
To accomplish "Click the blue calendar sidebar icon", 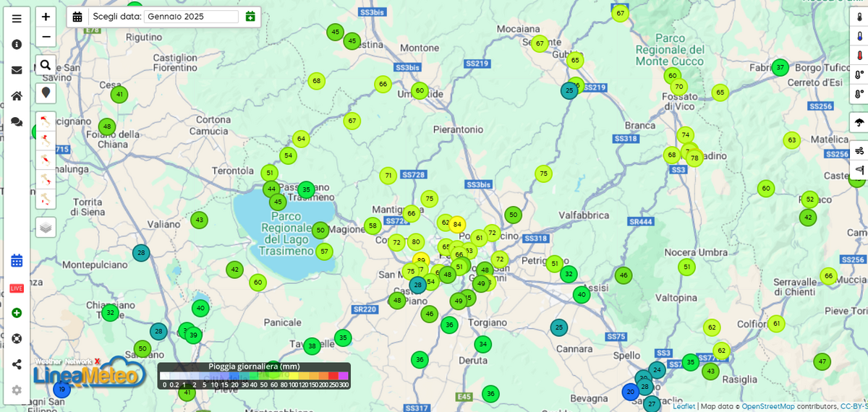I will click(x=17, y=261).
